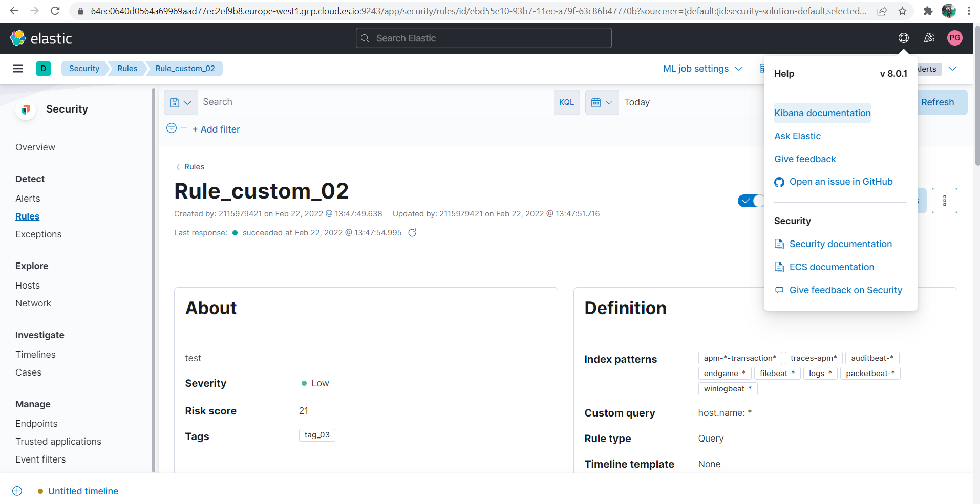980x504 pixels.
Task: Expand the ML job settings dropdown
Action: 702,68
